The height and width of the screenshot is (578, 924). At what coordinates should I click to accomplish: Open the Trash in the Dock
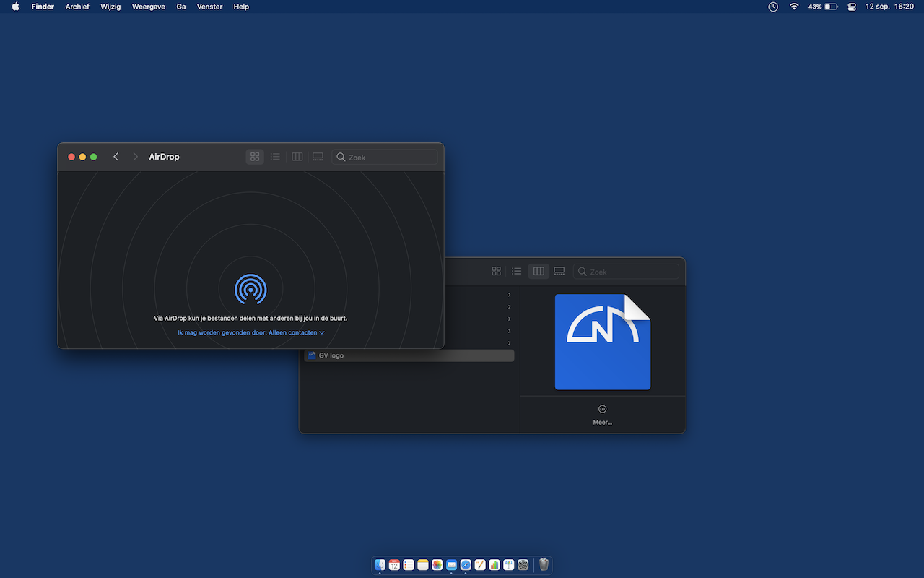pyautogui.click(x=544, y=565)
